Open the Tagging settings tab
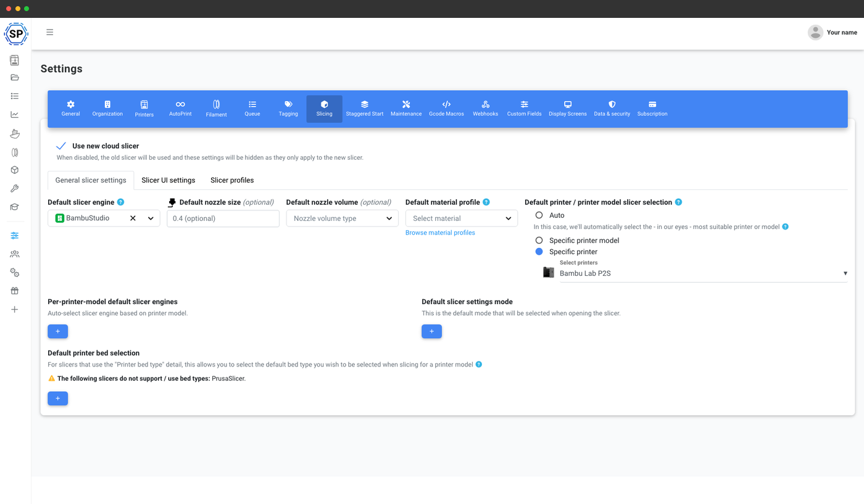The height and width of the screenshot is (504, 864). 288,109
